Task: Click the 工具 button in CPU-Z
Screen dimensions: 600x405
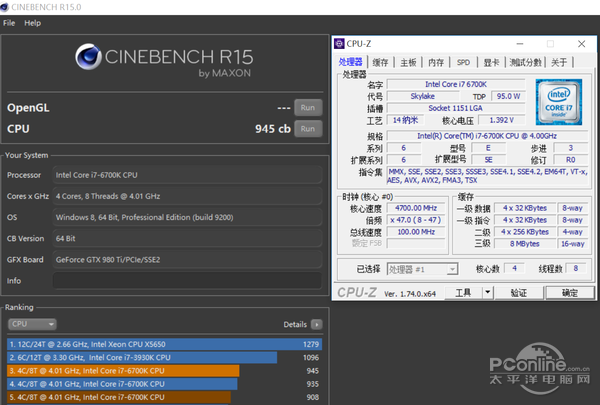Action: (463, 293)
